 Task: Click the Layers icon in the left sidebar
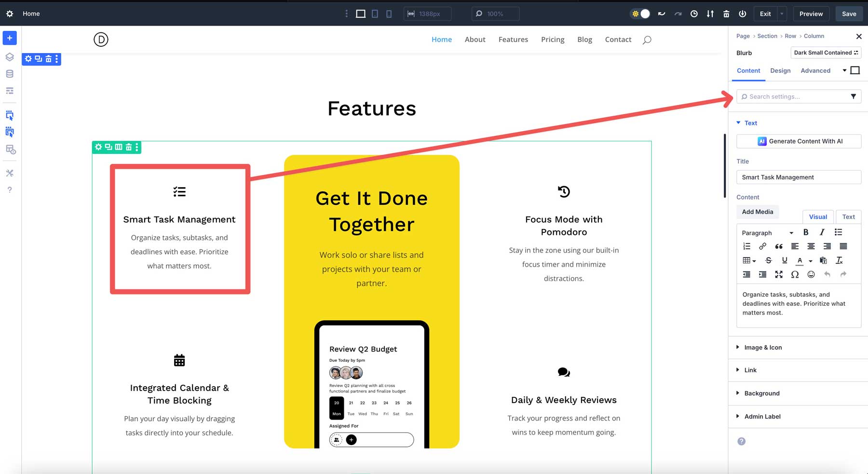tap(9, 57)
